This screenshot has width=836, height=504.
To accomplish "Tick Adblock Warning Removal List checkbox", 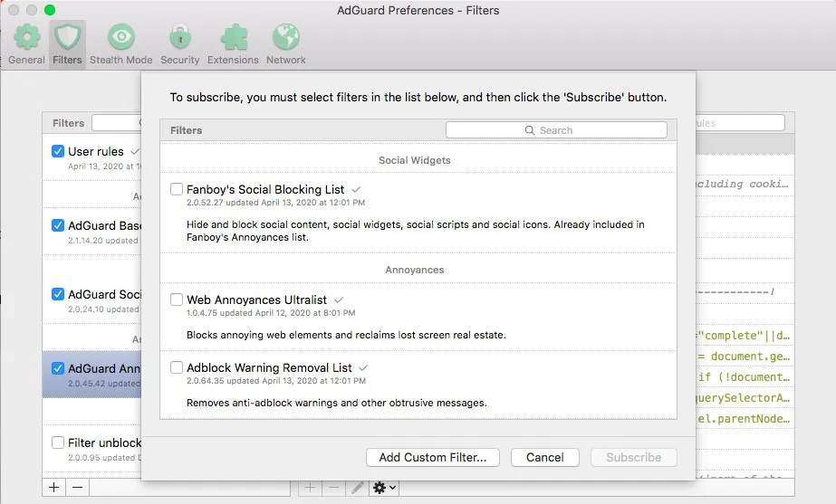I will (x=177, y=367).
